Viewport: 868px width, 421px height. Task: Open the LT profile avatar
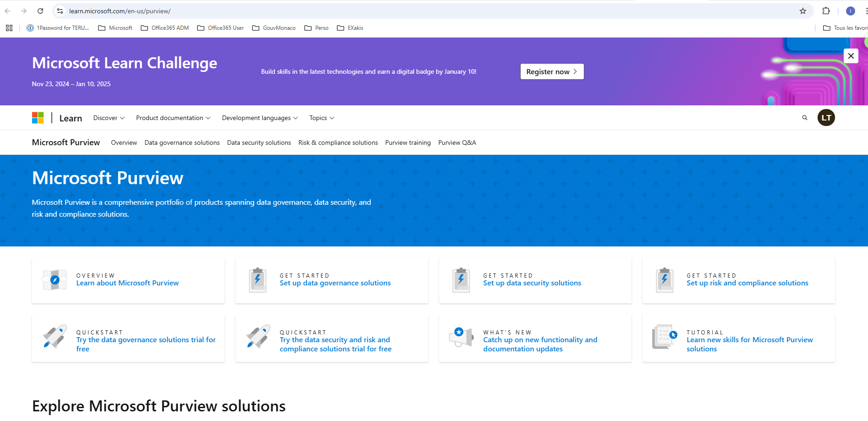[826, 118]
